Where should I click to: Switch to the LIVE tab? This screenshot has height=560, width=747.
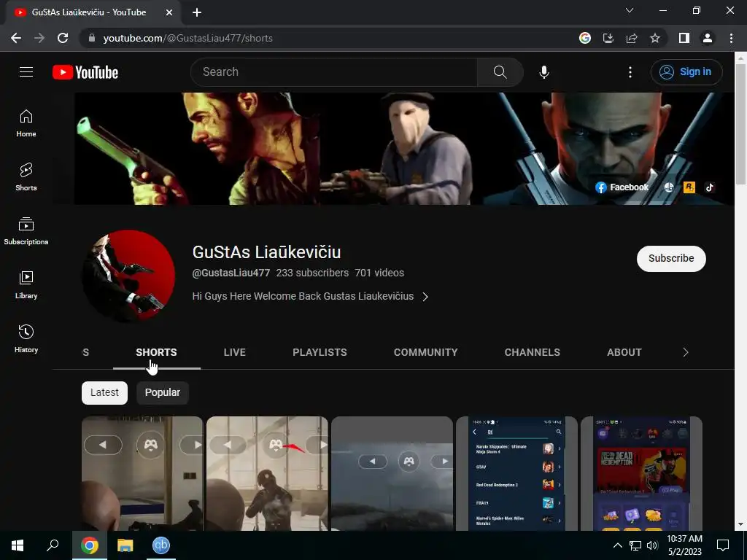235,352
